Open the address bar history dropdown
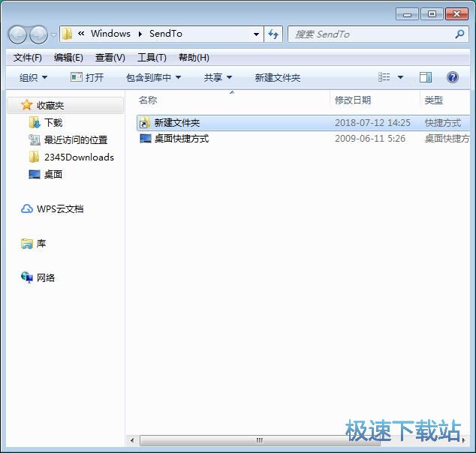 [x=256, y=34]
